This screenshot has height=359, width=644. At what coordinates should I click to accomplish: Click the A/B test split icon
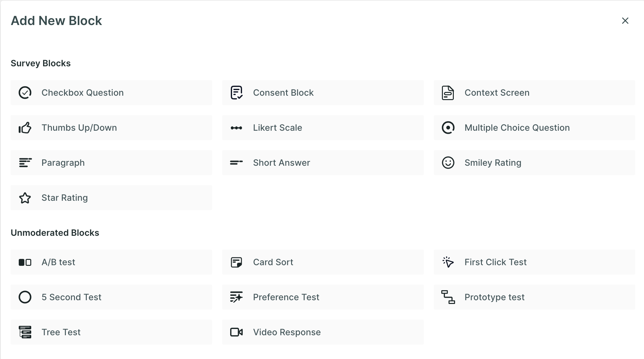coord(25,262)
